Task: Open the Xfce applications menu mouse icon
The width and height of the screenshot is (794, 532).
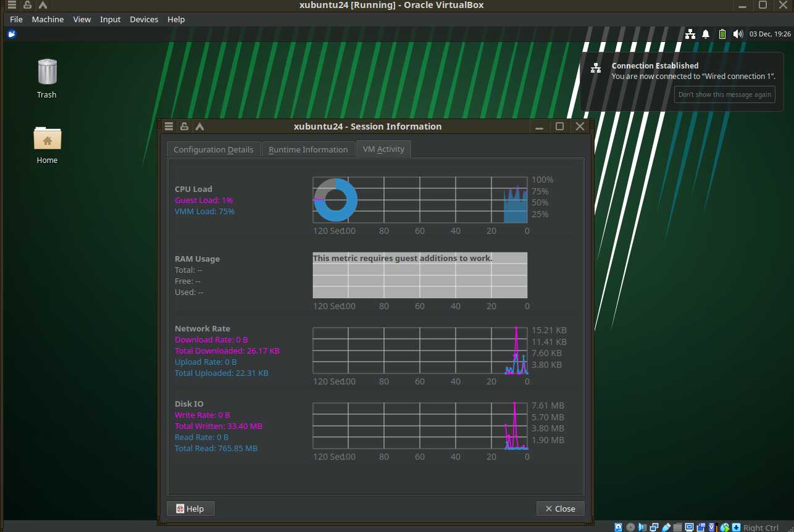Action: tap(12, 34)
